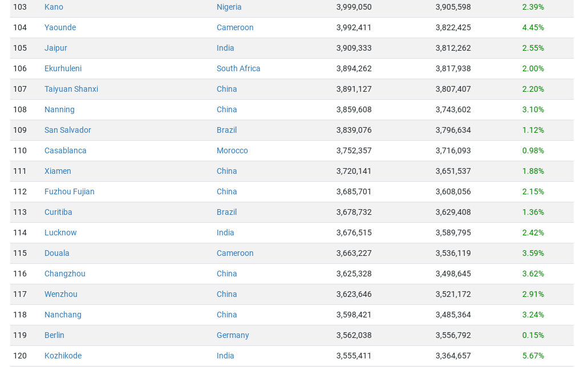This screenshot has height=367, width=588.
Task: Click the Casablanca link
Action: (x=66, y=150)
